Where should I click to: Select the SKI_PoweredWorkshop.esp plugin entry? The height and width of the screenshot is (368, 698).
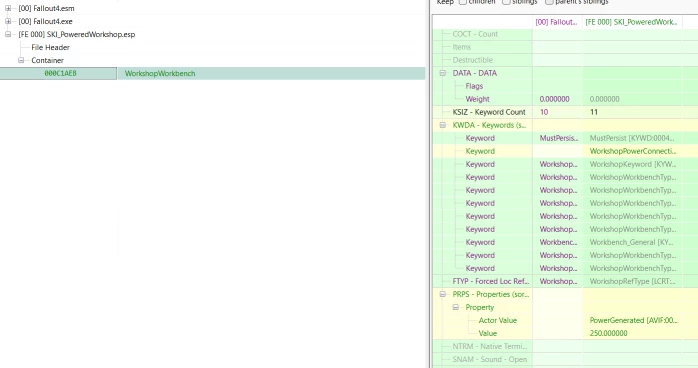[77, 34]
